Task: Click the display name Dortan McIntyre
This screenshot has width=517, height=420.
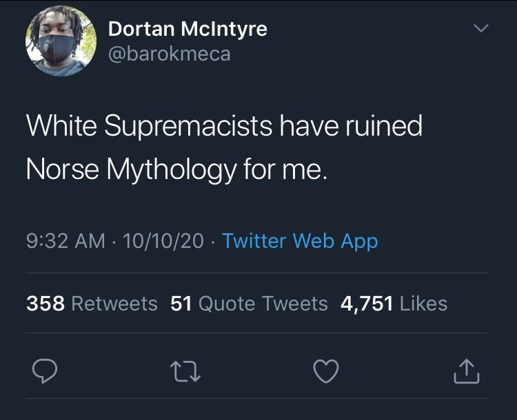Action: (187, 29)
